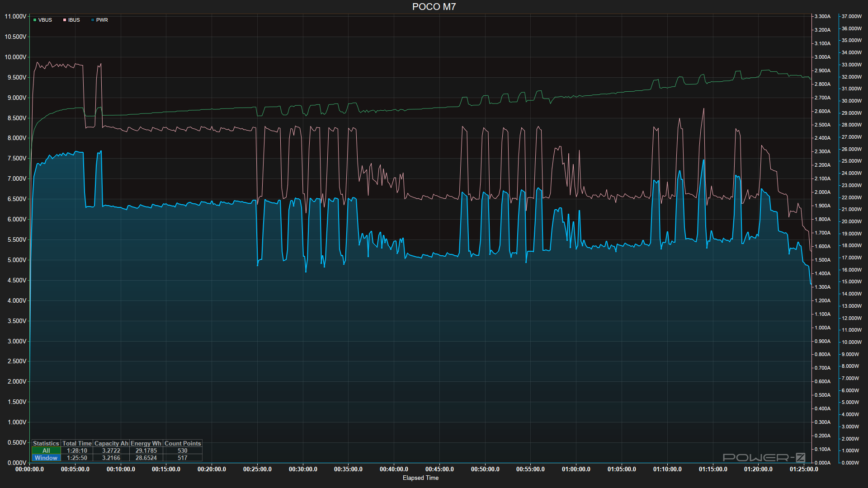Click the green VBUS legend marker
868x488 pixels.
pyautogui.click(x=35, y=20)
